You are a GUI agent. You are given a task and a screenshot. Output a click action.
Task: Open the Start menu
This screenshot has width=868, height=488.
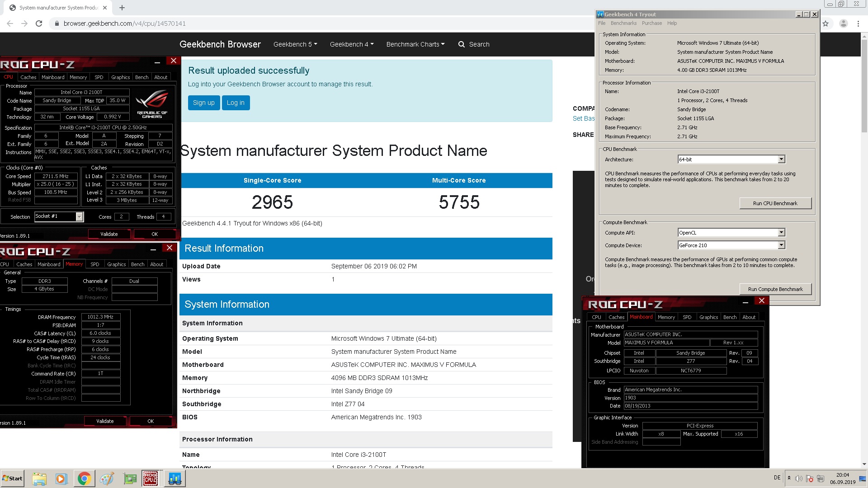click(13, 479)
